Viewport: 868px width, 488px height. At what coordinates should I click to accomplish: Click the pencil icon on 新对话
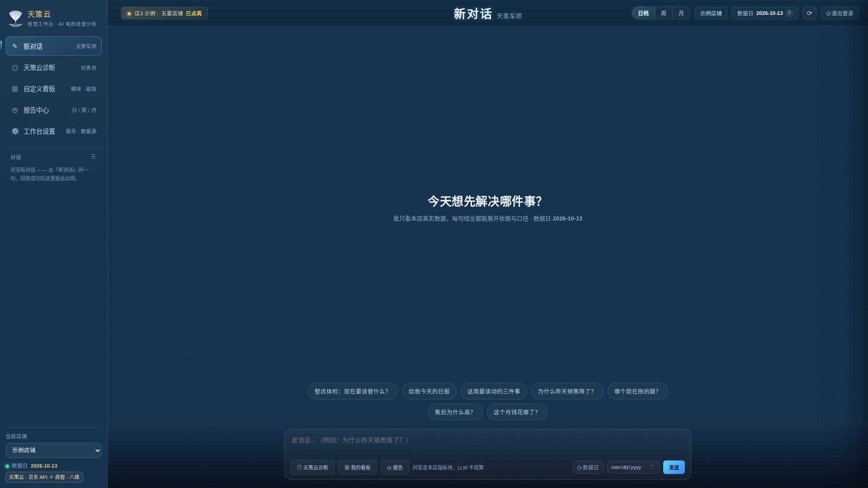[x=15, y=46]
